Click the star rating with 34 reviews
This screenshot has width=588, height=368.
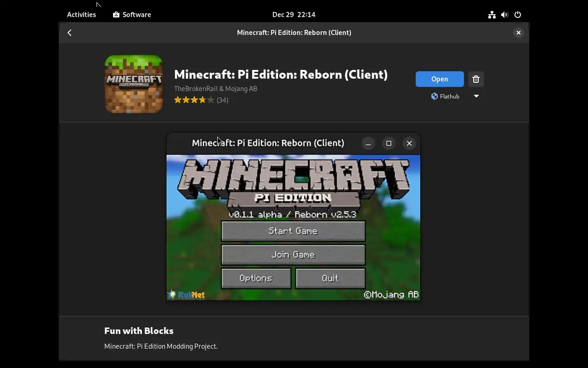tap(201, 100)
